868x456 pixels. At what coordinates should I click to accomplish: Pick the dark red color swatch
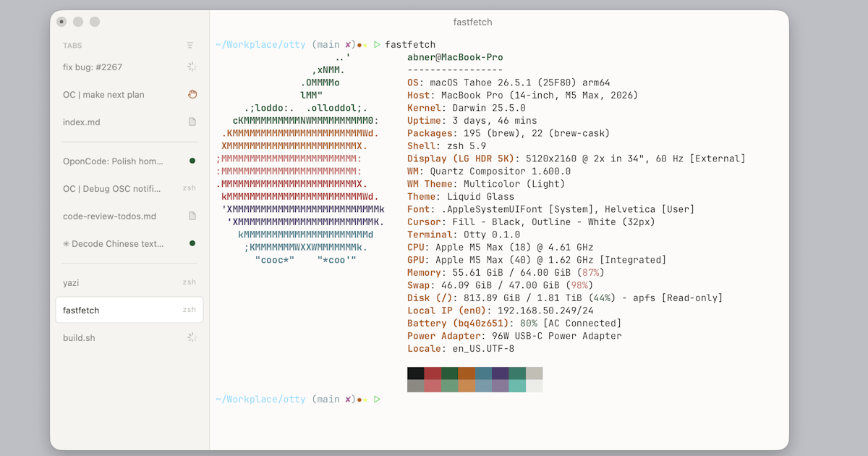point(433,373)
